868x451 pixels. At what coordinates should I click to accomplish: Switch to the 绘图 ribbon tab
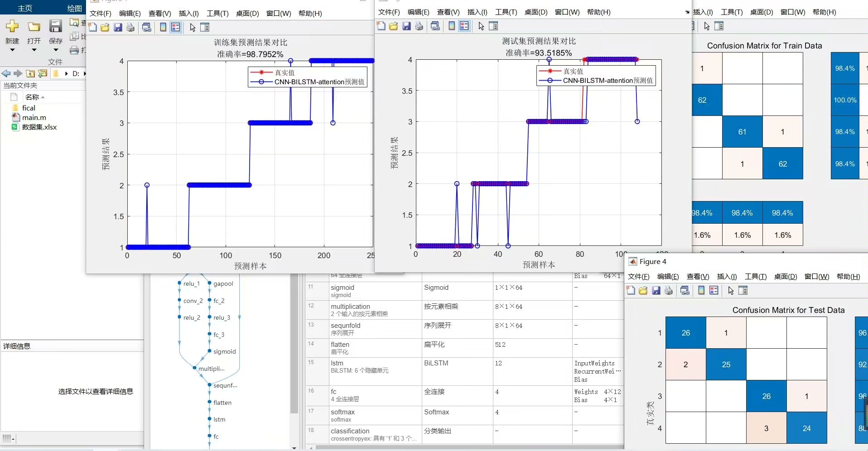[74, 8]
